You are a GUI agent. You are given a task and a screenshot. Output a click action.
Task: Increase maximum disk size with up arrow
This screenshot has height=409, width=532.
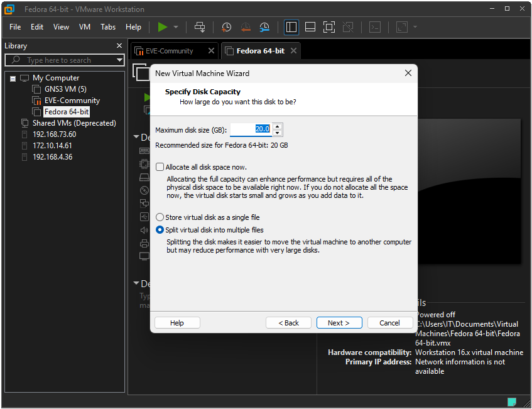(x=278, y=126)
